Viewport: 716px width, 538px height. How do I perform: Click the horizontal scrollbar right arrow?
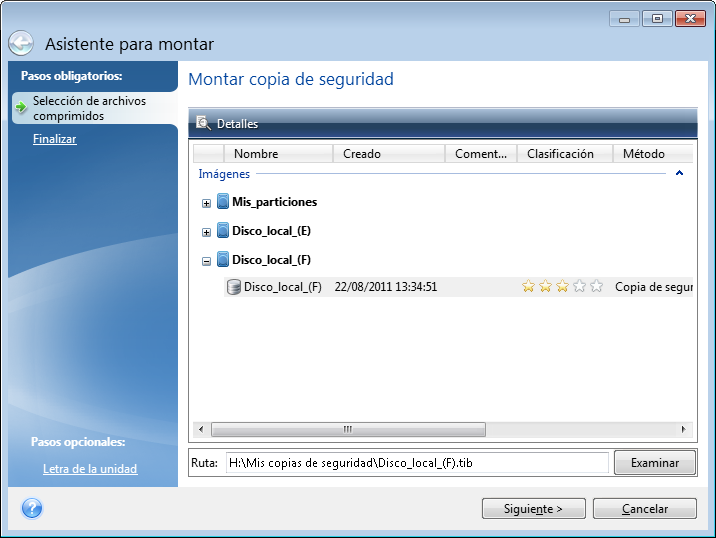click(x=685, y=429)
